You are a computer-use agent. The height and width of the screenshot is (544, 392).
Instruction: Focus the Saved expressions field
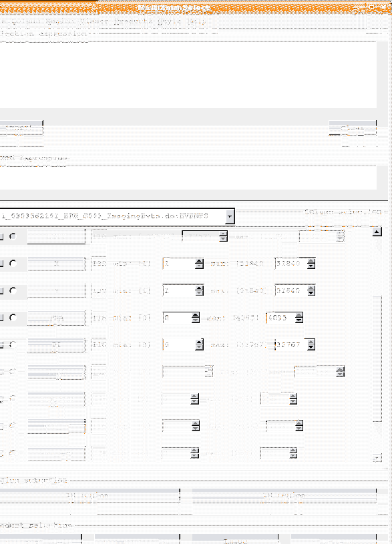click(188, 178)
